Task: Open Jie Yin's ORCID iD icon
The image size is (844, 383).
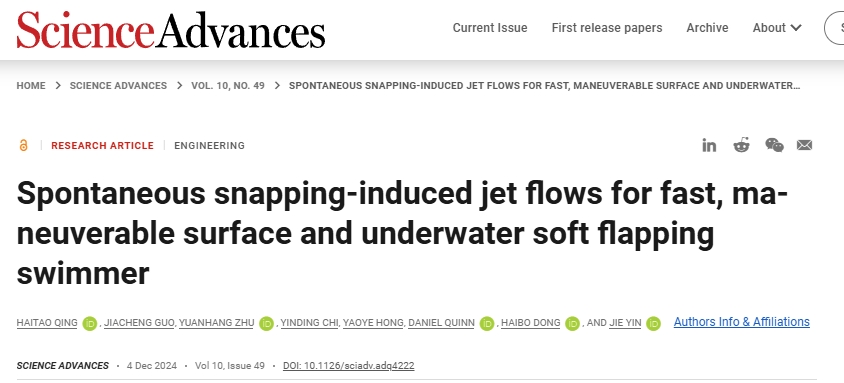Action: (653, 323)
